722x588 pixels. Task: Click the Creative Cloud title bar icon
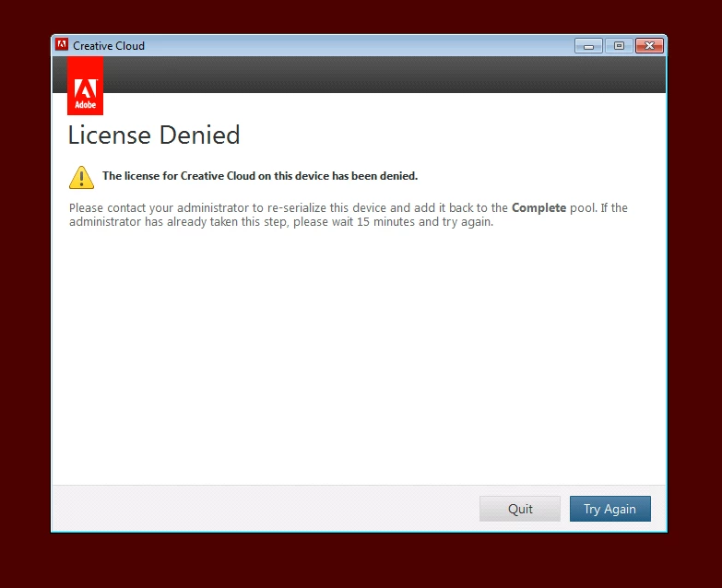62,44
